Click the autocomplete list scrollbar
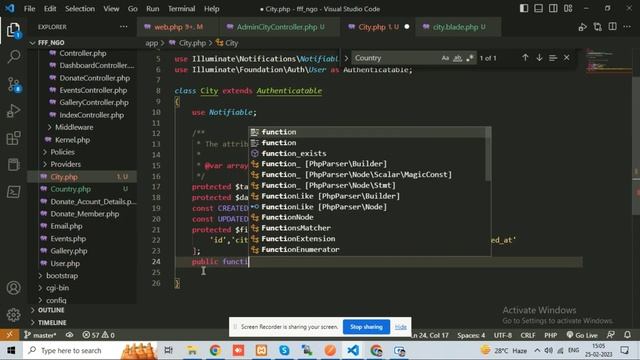The image size is (640, 360). coord(488,153)
